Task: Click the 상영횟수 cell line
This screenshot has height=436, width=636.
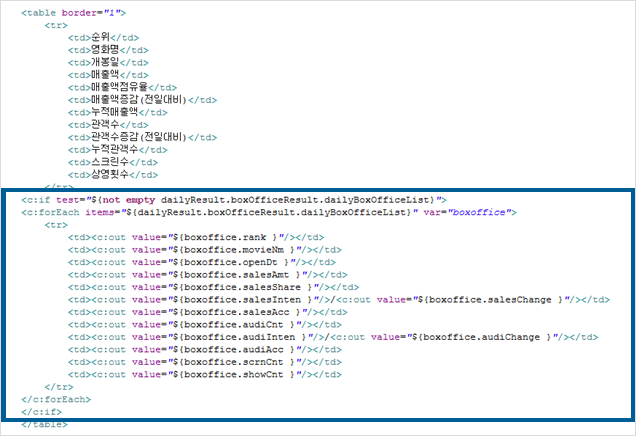Action: pos(113,175)
